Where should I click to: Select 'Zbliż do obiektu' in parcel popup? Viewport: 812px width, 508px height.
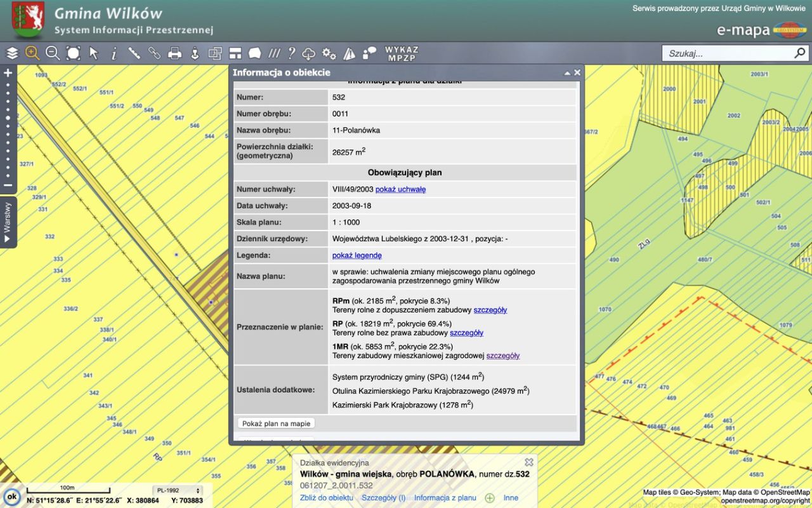click(326, 498)
